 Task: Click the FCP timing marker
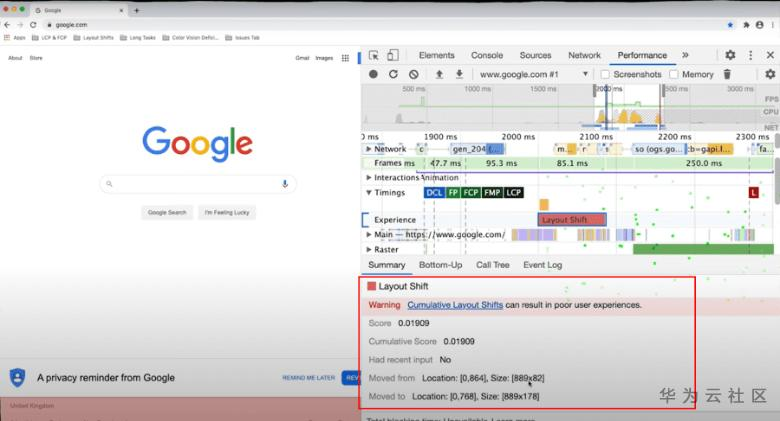(x=471, y=193)
